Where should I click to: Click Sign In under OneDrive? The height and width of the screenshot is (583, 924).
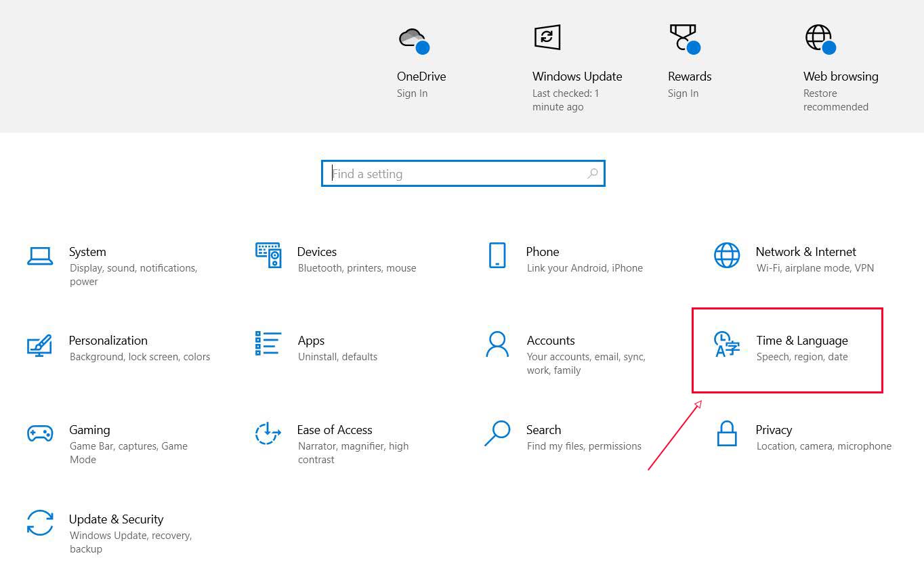[412, 93]
